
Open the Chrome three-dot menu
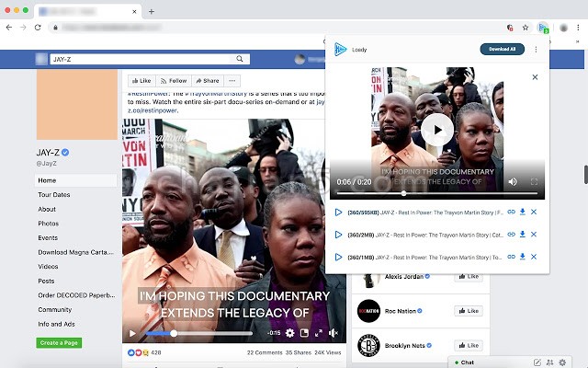578,28
